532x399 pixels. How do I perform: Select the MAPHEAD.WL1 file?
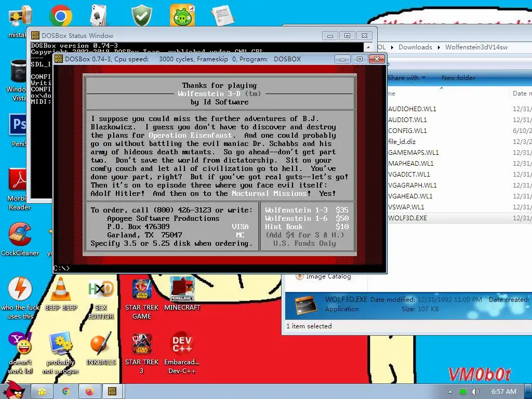[x=410, y=163]
